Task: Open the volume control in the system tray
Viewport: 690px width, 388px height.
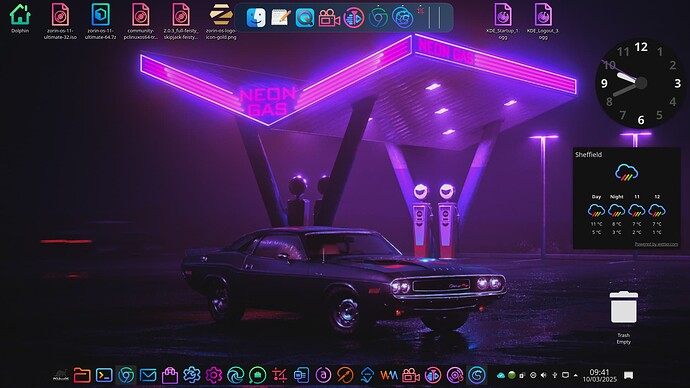Action: coord(544,375)
